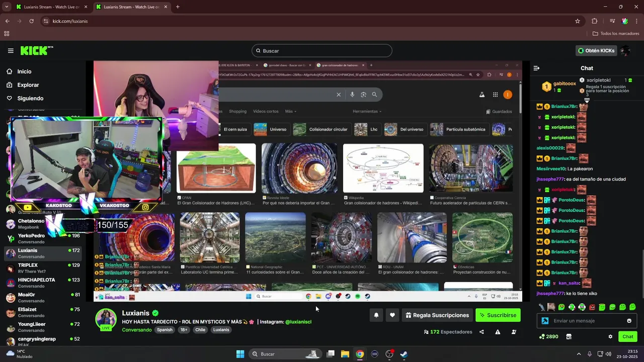Open Luxianis streamer avatar with LIVE badge
This screenshot has width=644, height=362.
point(106,319)
